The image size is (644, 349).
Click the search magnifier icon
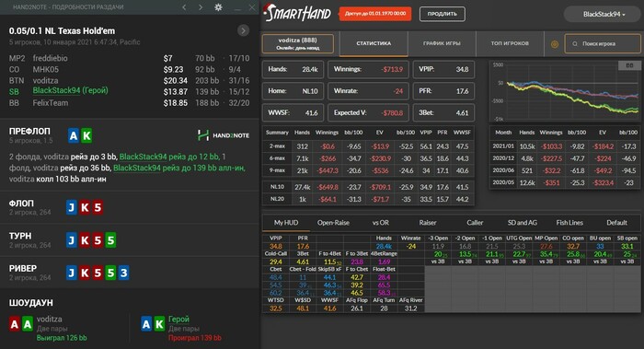pyautogui.click(x=575, y=43)
